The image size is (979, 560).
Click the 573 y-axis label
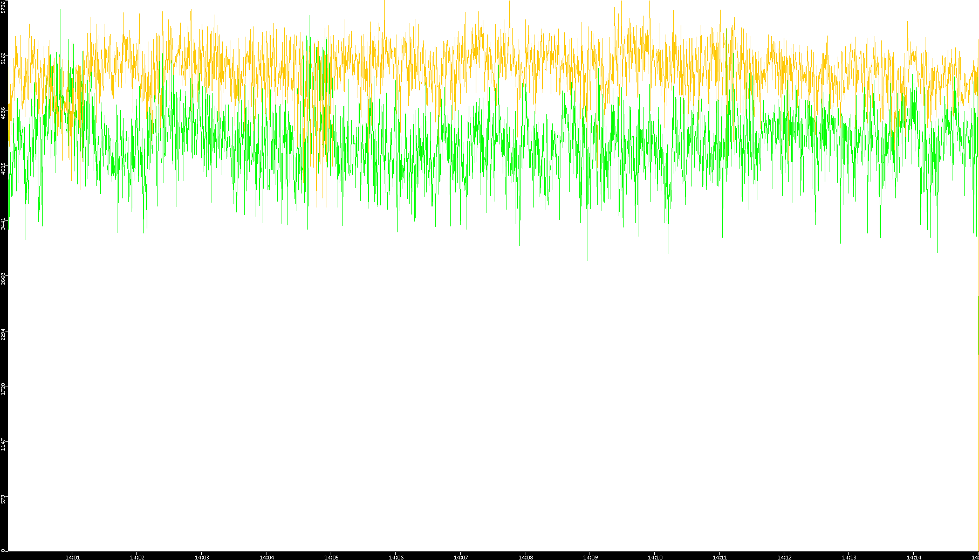point(4,499)
